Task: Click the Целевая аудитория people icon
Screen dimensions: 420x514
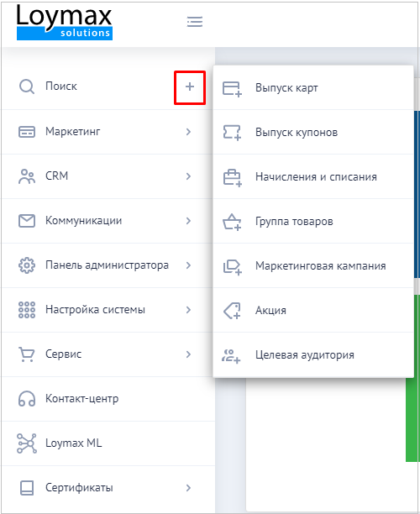Action: [x=231, y=355]
